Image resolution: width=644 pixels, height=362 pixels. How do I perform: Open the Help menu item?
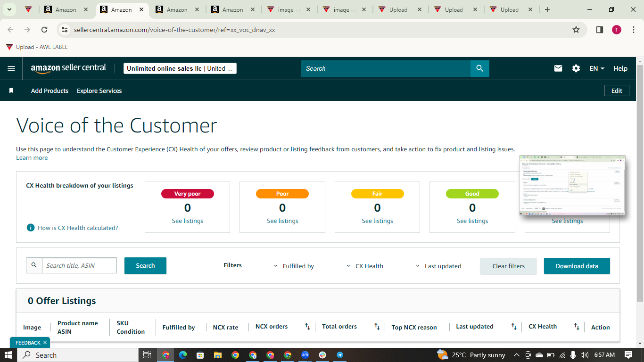(620, 68)
